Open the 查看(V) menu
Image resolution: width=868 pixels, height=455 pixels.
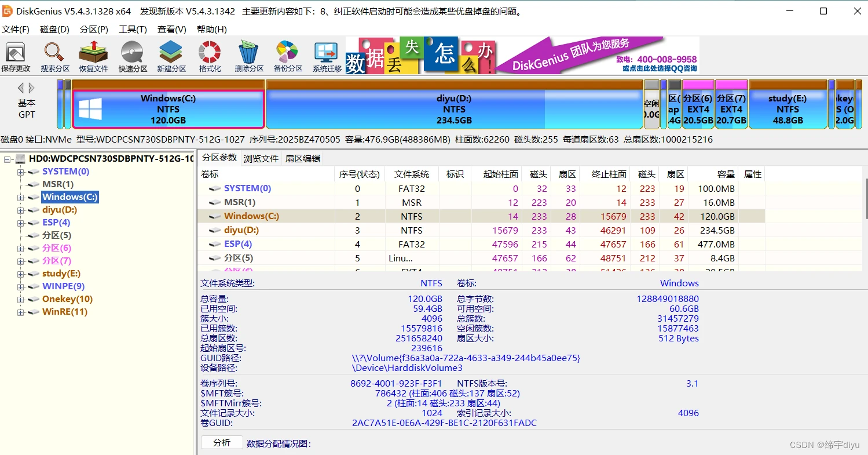coord(172,30)
